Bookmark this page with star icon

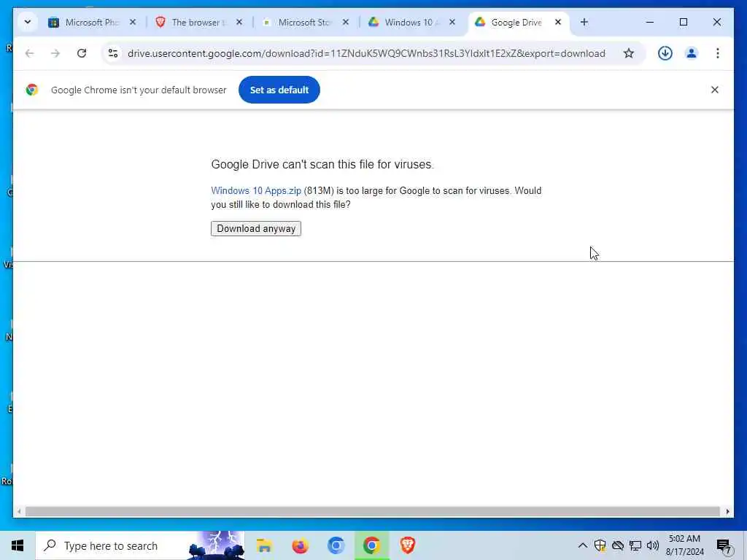click(x=629, y=53)
